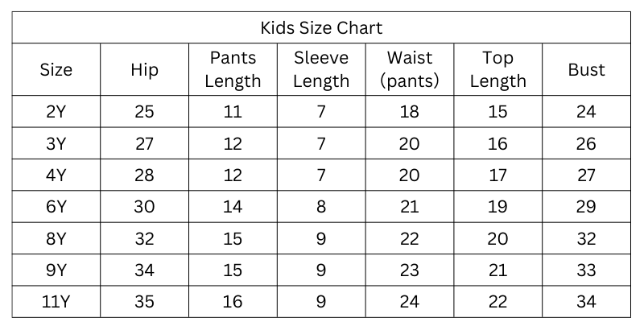Image resolution: width=644 pixels, height=322 pixels.
Task: Select the Waist (pants) column header
Action: [x=409, y=69]
